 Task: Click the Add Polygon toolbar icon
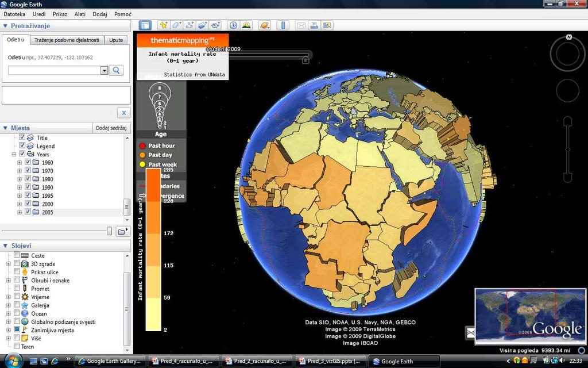click(x=176, y=25)
